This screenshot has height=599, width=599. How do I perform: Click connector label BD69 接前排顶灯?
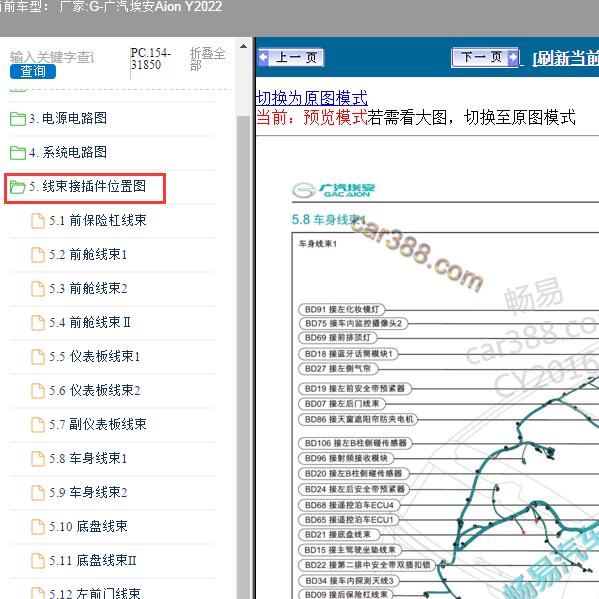point(338,338)
